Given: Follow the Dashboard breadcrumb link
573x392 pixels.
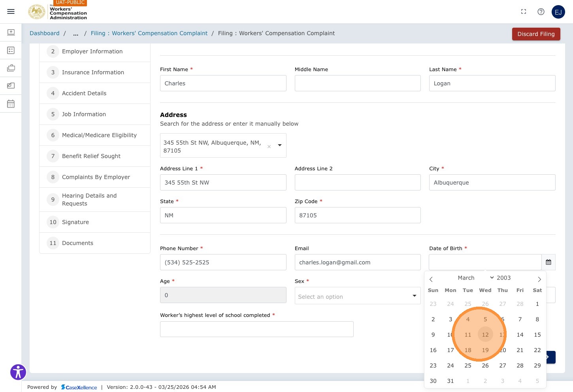Looking at the screenshot, I should coord(45,33).
